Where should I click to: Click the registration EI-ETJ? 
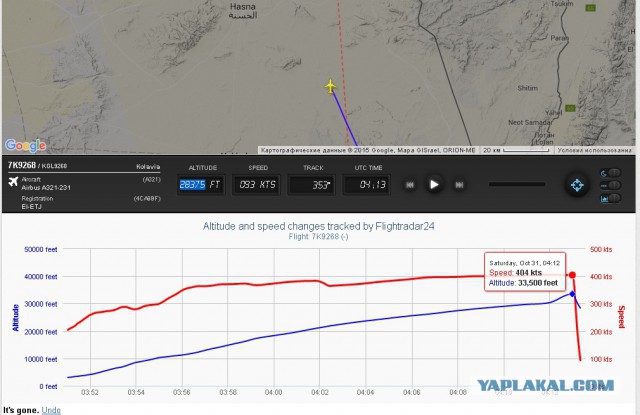pos(31,206)
